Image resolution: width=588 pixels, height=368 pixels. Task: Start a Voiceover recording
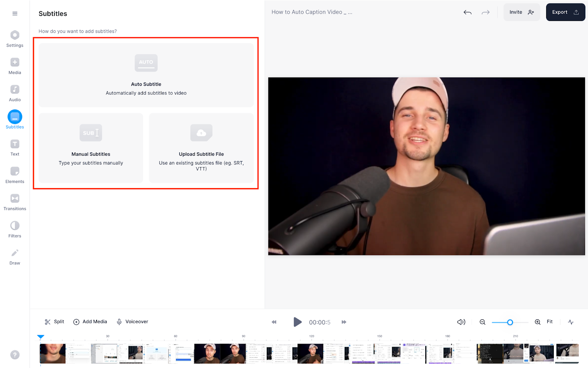pyautogui.click(x=132, y=322)
